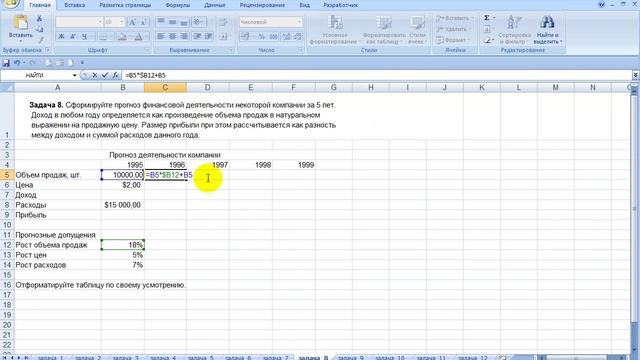Open Conditional Formatting (Условное форматирование)
640x360 pixels.
[334, 29]
